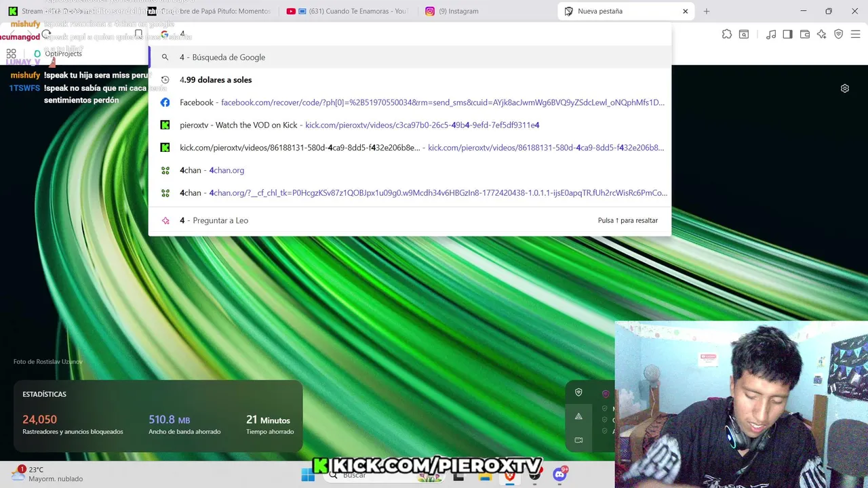868x488 pixels.
Task: Click the 510.8 MB bandwidth saved statistic
Action: (184, 424)
